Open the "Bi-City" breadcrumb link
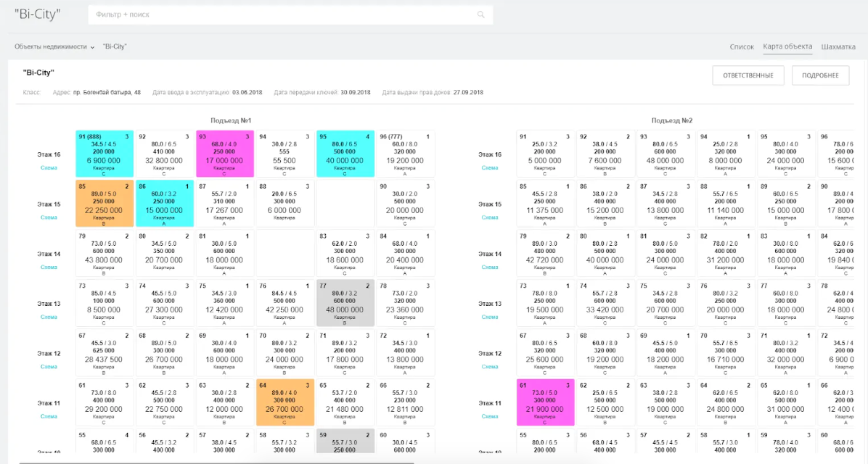Image resolution: width=868 pixels, height=464 pixels. coord(115,47)
